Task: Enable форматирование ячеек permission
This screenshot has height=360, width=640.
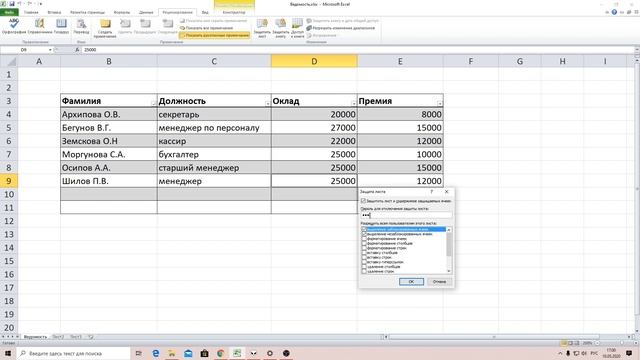Action: point(364,239)
